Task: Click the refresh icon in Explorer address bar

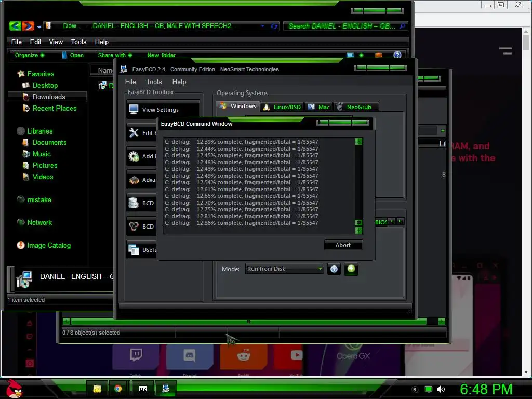Action: click(x=274, y=26)
